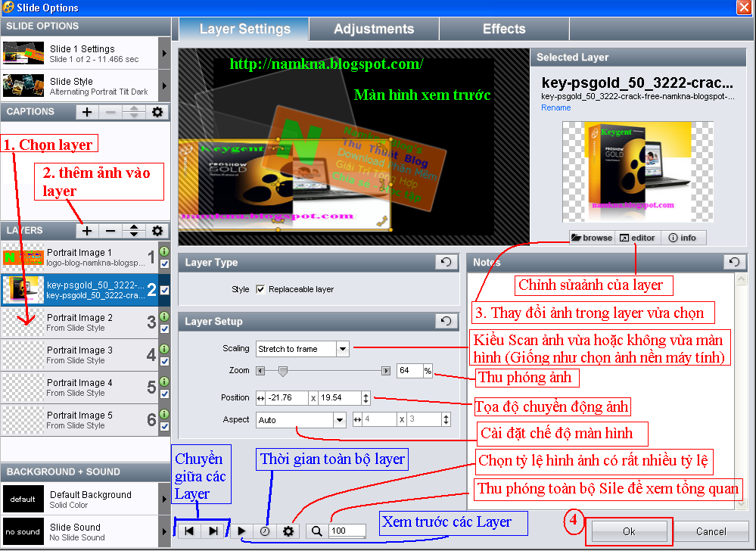Image resolution: width=756 pixels, height=551 pixels.
Task: Reset Layer Setup section with undo icon
Action: click(446, 321)
